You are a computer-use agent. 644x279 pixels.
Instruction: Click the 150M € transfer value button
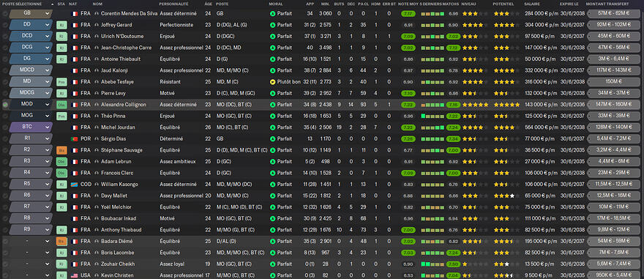pyautogui.click(x=614, y=82)
